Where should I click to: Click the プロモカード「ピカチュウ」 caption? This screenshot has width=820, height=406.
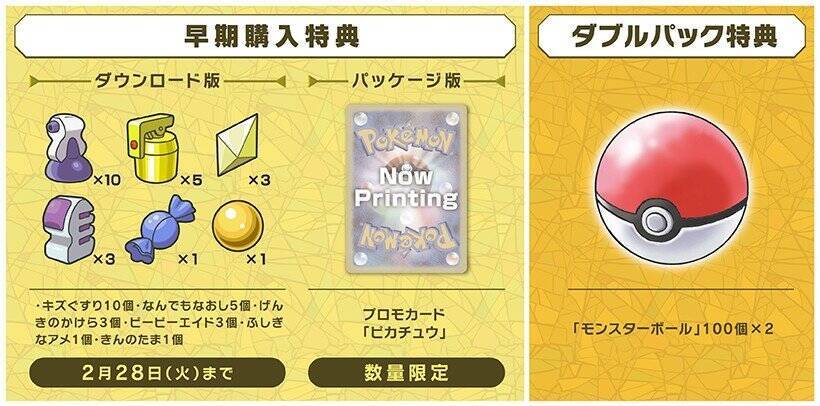[406, 324]
